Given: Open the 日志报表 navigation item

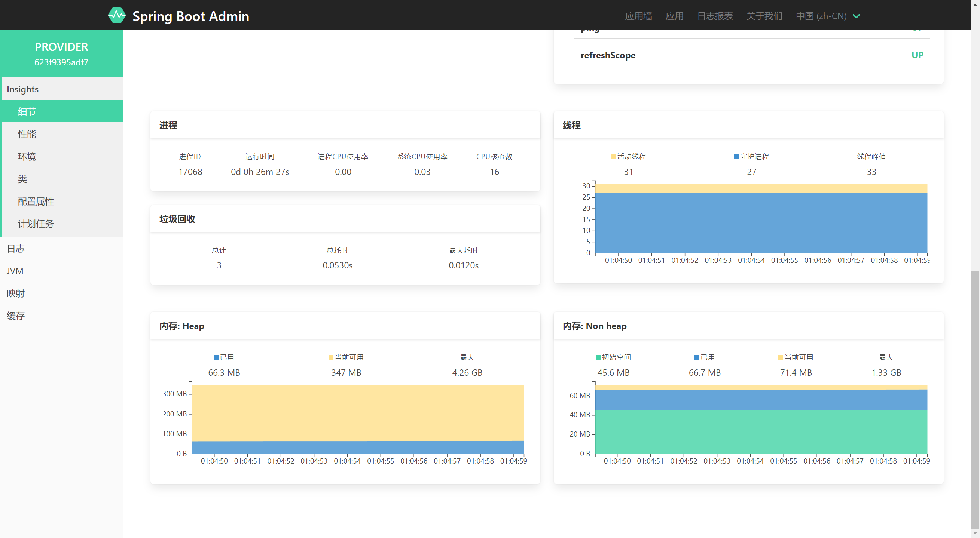Looking at the screenshot, I should point(714,16).
